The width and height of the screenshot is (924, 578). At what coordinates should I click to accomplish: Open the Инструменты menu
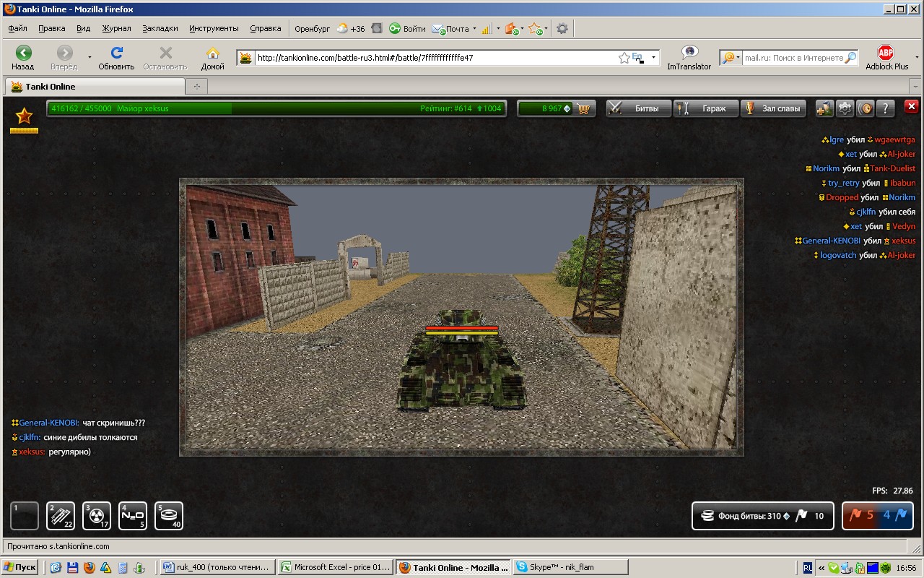[214, 29]
